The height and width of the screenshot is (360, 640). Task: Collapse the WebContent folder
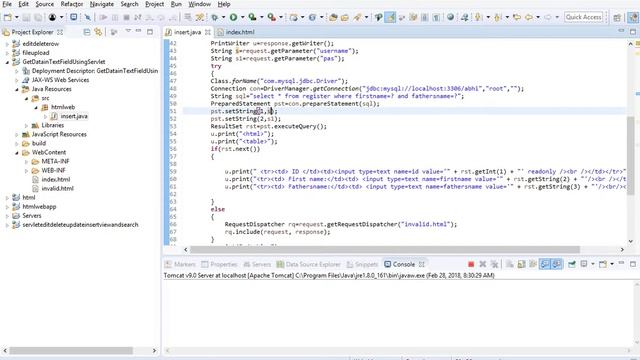(17, 153)
